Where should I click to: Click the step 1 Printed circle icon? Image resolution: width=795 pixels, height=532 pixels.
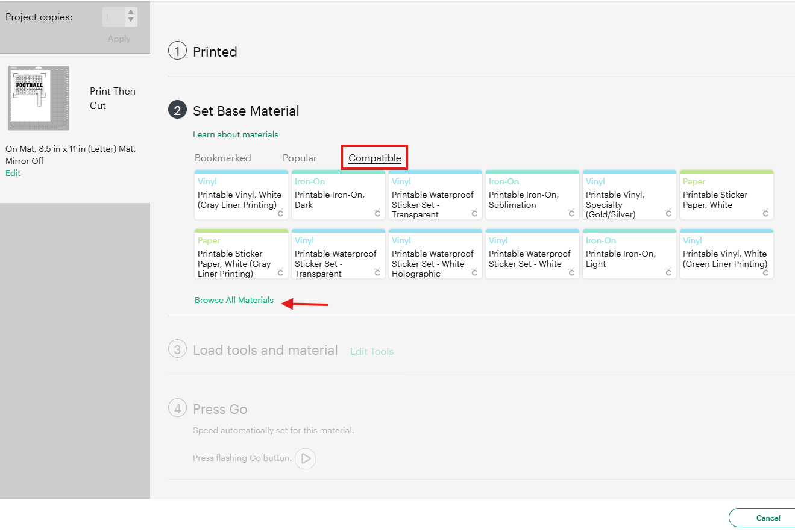177,52
